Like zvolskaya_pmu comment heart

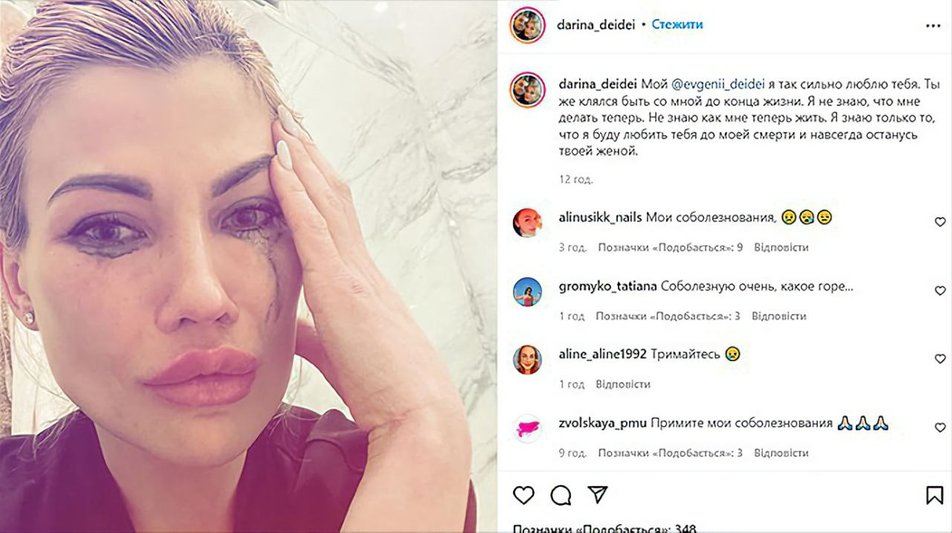940,428
